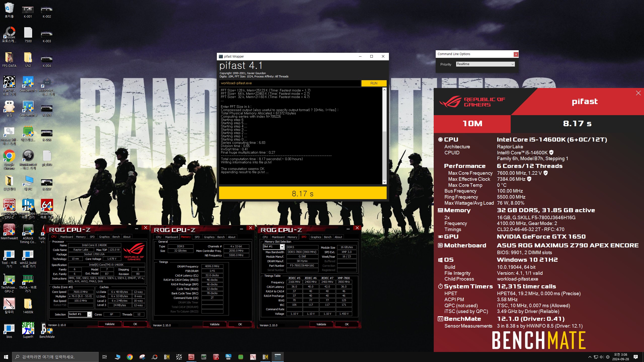The height and width of the screenshot is (362, 644).
Task: Click Validate in SPD tab window
Action: (x=321, y=324)
